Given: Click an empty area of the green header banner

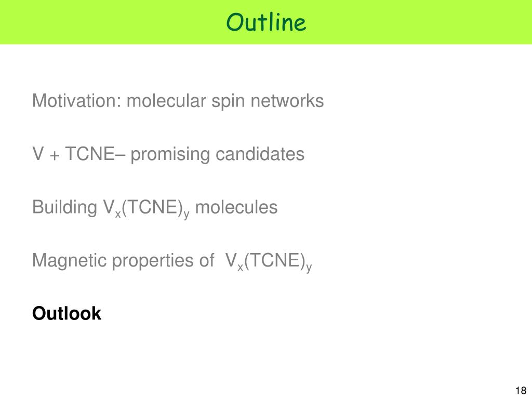Looking at the screenshot, I should tap(102, 22).
